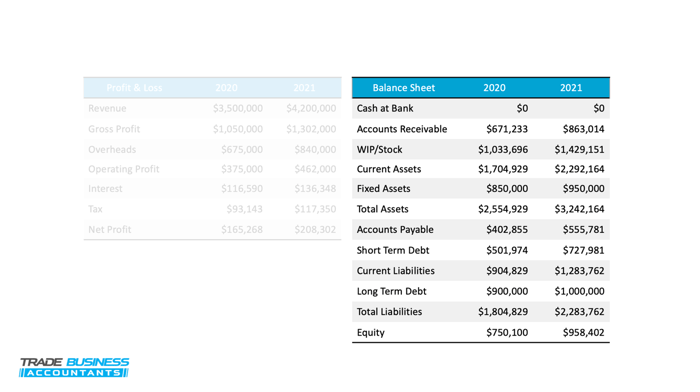The image size is (700, 392).
Task: Click the faded Tax row label
Action: click(x=95, y=209)
